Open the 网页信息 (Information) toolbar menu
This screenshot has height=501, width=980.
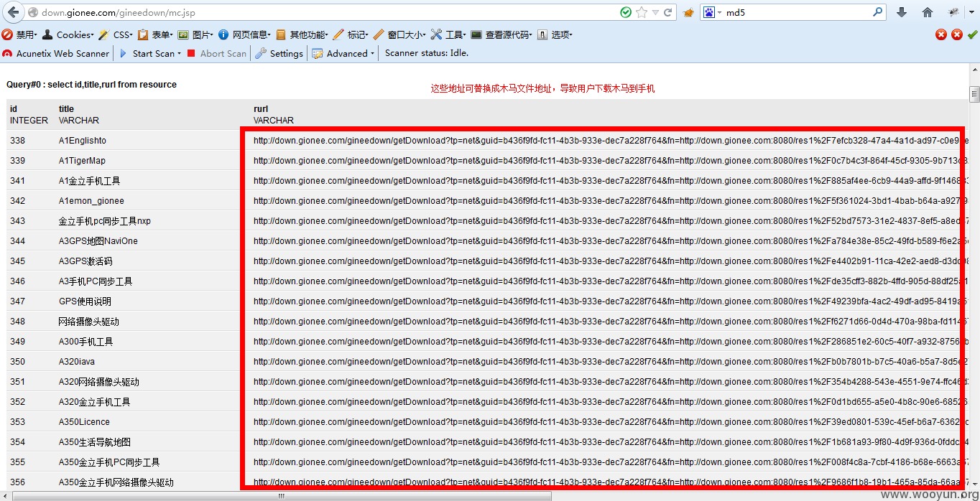(x=246, y=34)
